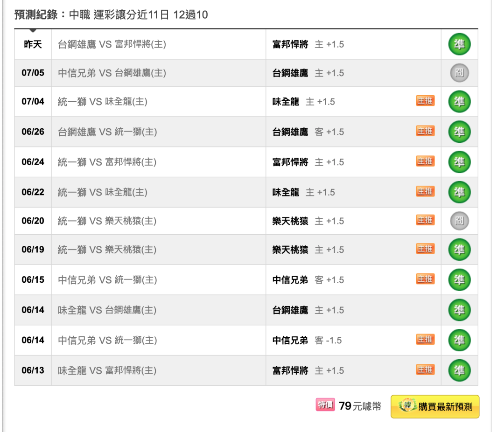The width and height of the screenshot is (504, 432).
Task: Click the 07/04 matchup 統一獅 VS 味全龍(主)
Action: tap(103, 102)
